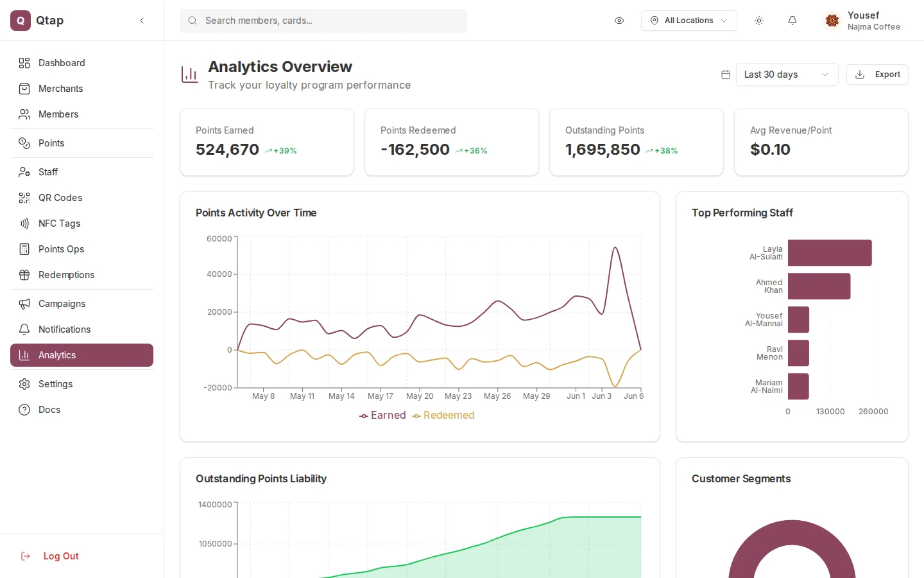Click Layla Al-Sulaiti's bar

[x=830, y=253]
